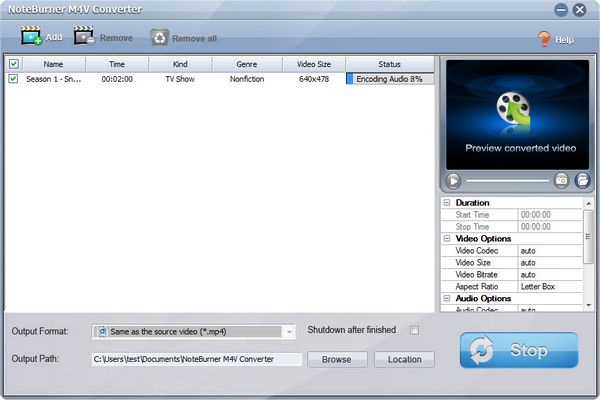The image size is (600, 400).
Task: Sort by the Time column header
Action: point(117,64)
